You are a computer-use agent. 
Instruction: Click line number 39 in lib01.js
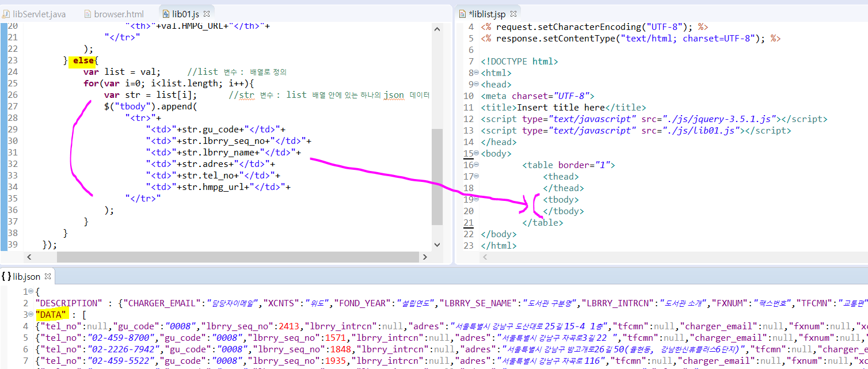click(x=13, y=245)
